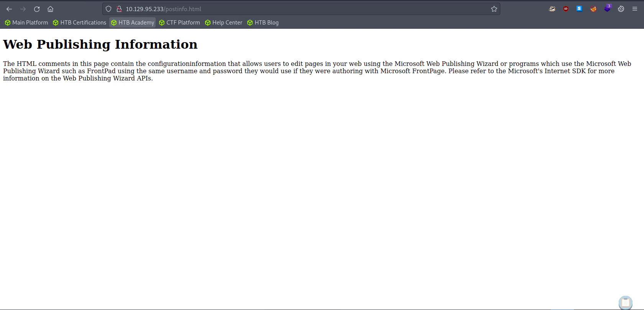644x310 pixels.
Task: View the insecure connection padlock info
Action: click(119, 9)
